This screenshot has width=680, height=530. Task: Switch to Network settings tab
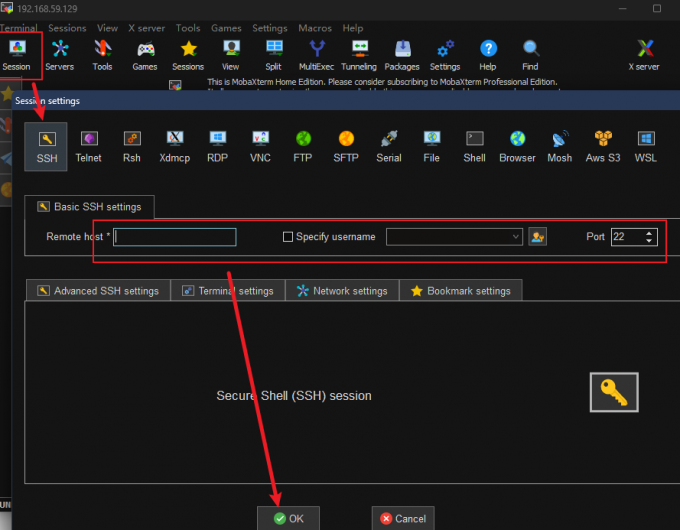[x=342, y=291]
